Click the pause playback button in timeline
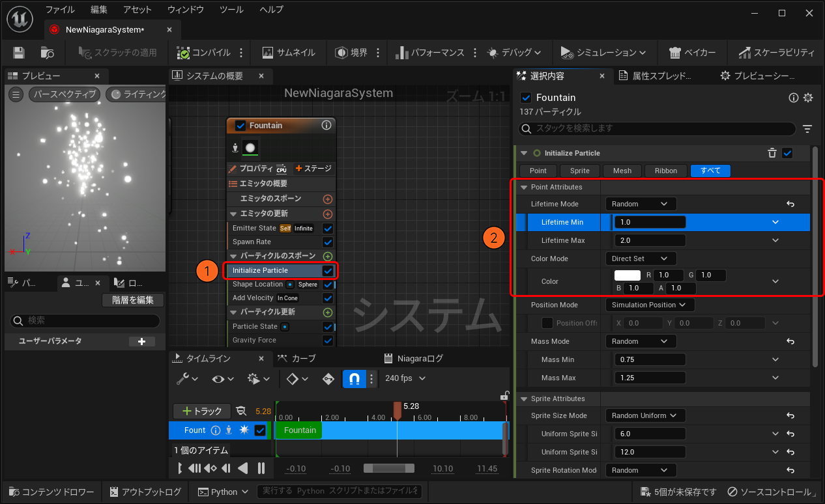The image size is (825, 504). 261,468
